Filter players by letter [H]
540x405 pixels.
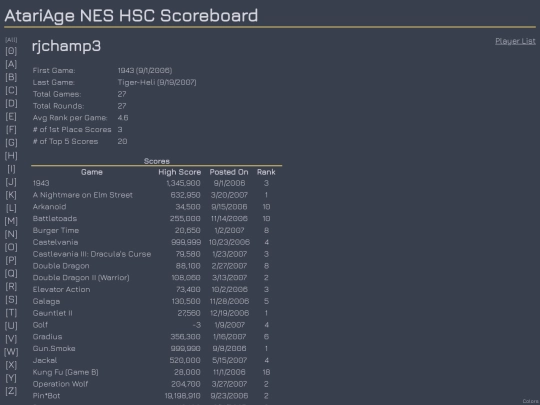[x=11, y=156]
